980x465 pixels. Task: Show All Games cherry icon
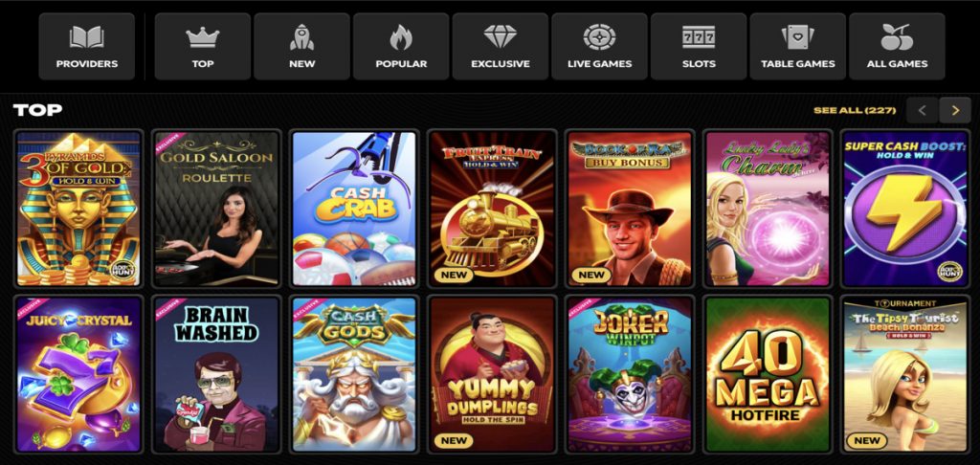coord(897,46)
